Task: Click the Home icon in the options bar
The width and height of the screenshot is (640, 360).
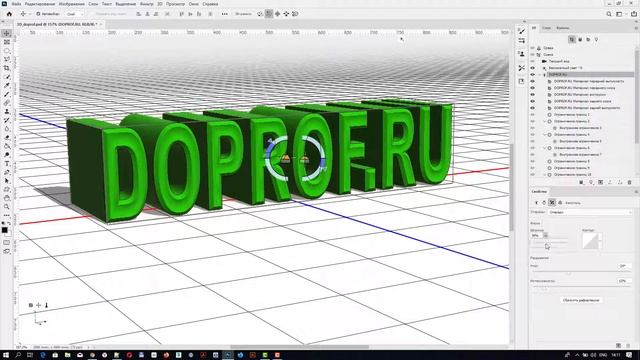Action: click(9, 14)
